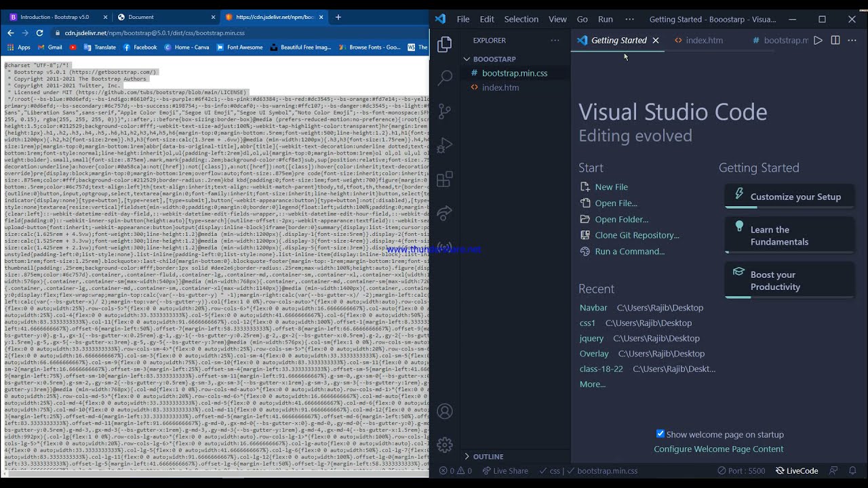868x488 pixels.
Task: Click the Port : 5500 status bar item
Action: (741, 470)
